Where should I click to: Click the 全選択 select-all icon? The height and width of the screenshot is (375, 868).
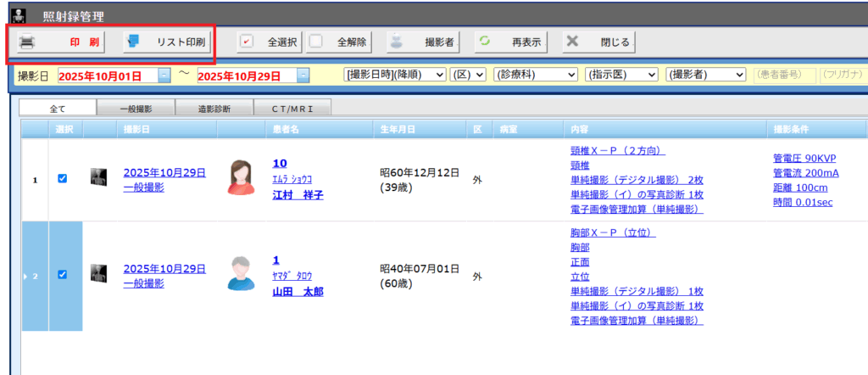click(247, 42)
